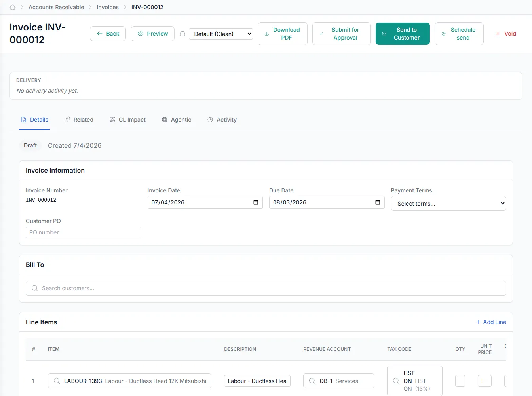Viewport: 532px width, 396px height.
Task: Add a new line item
Action: (x=491, y=322)
